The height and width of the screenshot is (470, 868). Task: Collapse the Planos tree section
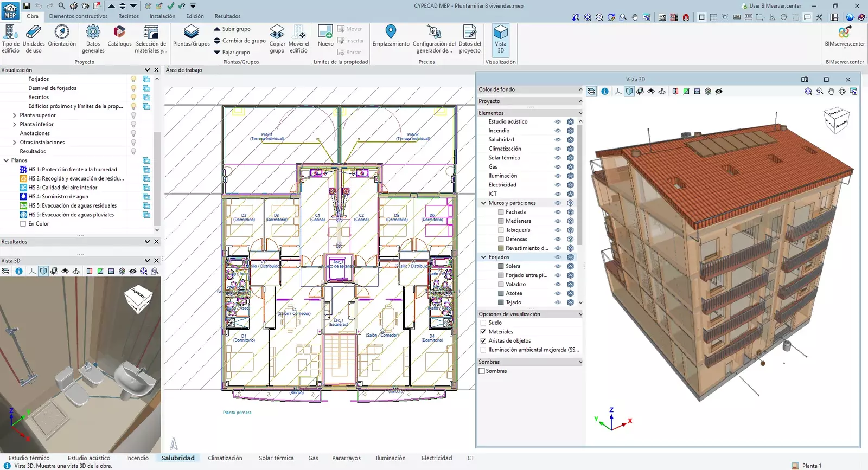[x=6, y=160]
